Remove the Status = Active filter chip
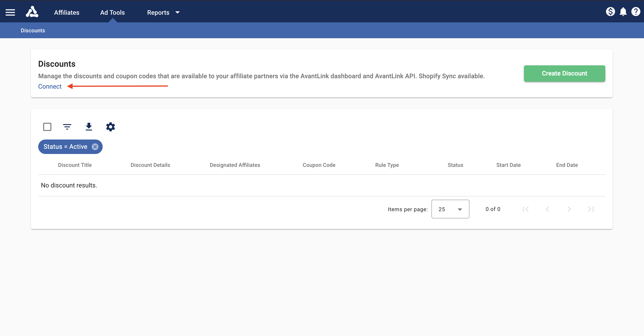Viewport: 644px width, 336px height. 95,147
